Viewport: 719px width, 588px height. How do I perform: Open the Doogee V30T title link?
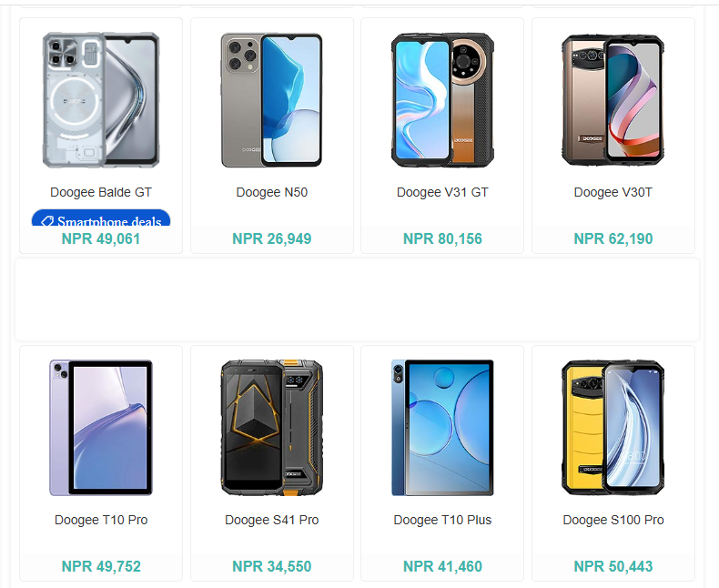613,192
